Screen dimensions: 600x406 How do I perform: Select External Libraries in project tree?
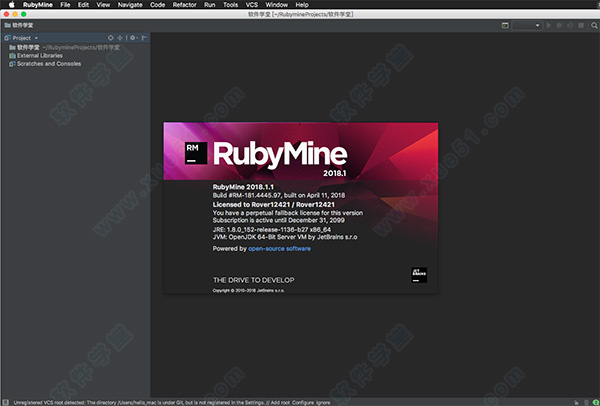tap(36, 55)
